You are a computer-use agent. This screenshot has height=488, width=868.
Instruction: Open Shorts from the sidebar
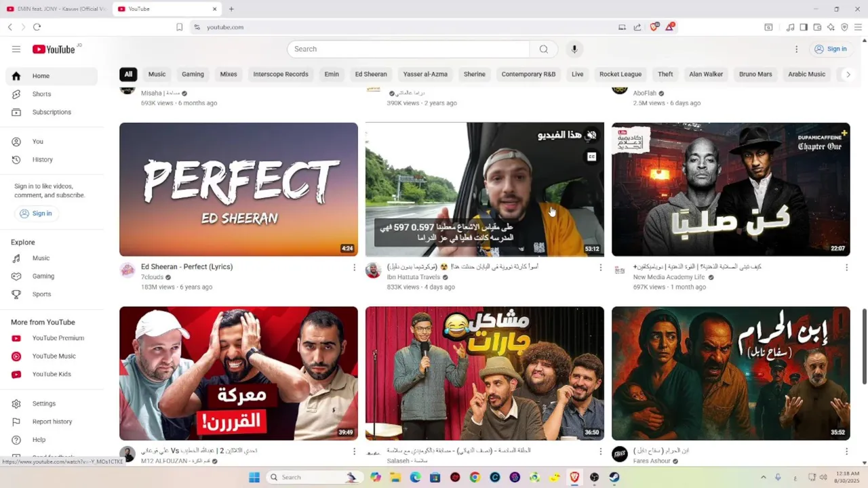[x=52, y=94]
